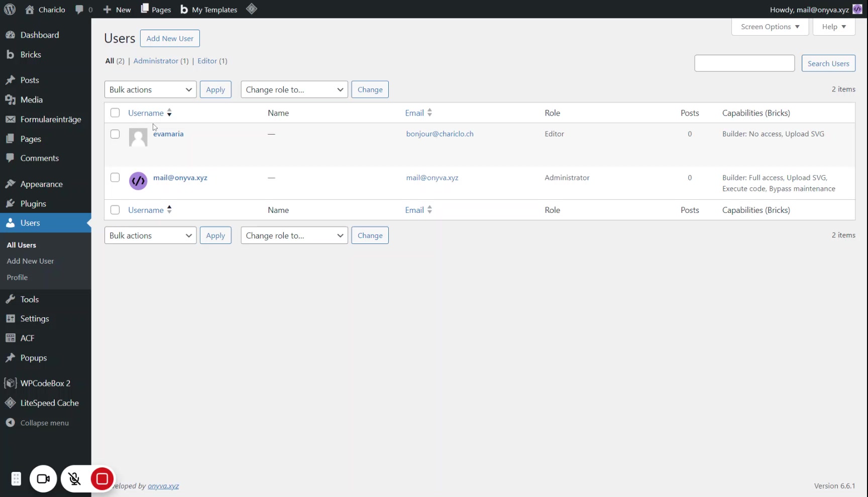
Task: Click the mail@onyva.xyz user avatar in table
Action: [x=138, y=181]
